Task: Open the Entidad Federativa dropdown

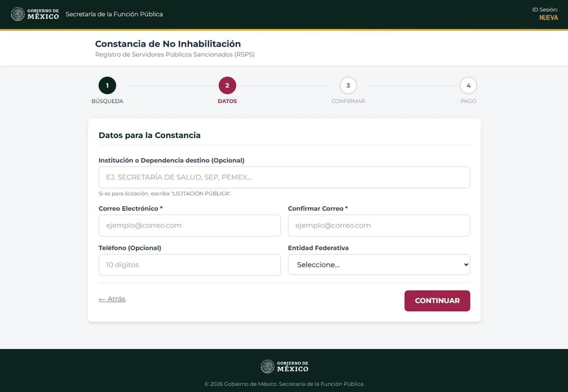Action: (x=379, y=265)
